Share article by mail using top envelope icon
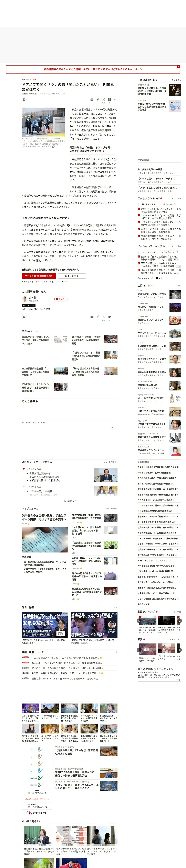The image size is (186, 868). pos(92,100)
